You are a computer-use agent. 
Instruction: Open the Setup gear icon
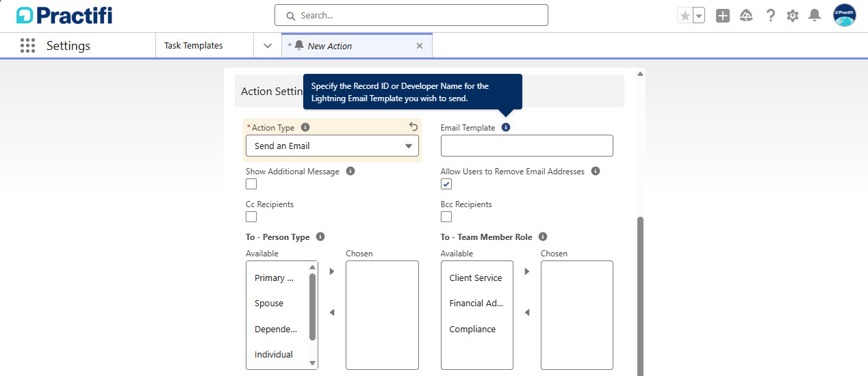(793, 16)
